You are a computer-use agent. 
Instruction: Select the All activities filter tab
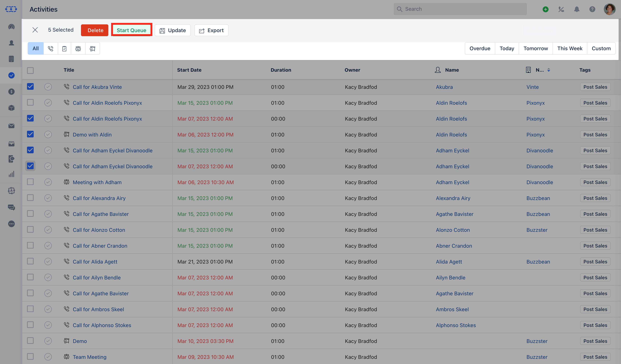coord(36,49)
